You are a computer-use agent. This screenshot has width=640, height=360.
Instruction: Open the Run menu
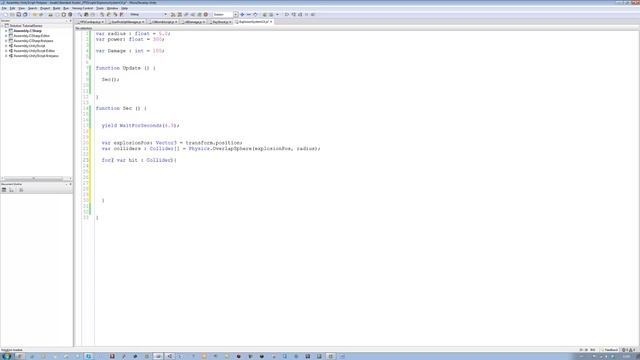[66, 8]
